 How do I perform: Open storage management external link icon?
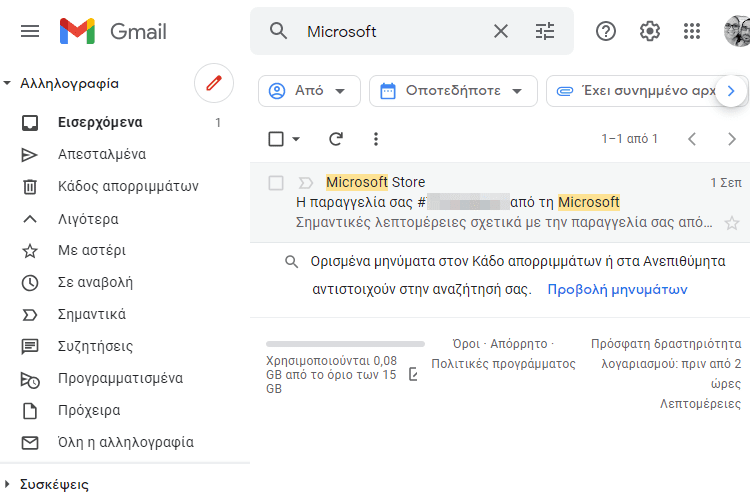point(414,374)
